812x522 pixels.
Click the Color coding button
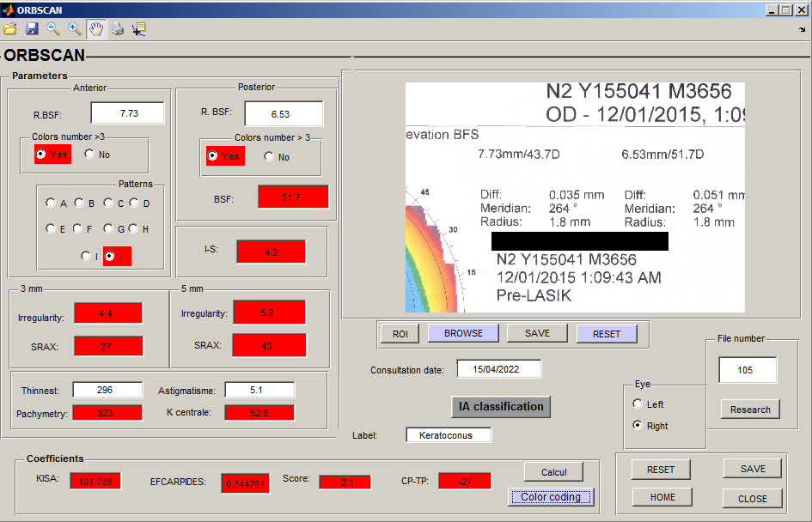click(x=551, y=497)
